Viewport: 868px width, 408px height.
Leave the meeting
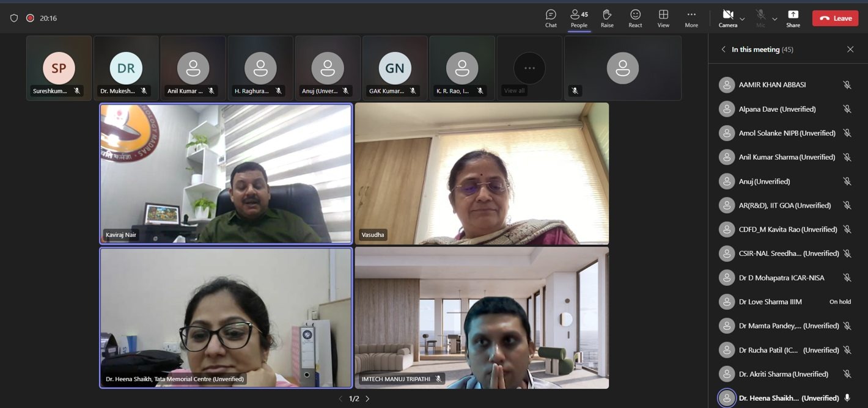coord(835,18)
